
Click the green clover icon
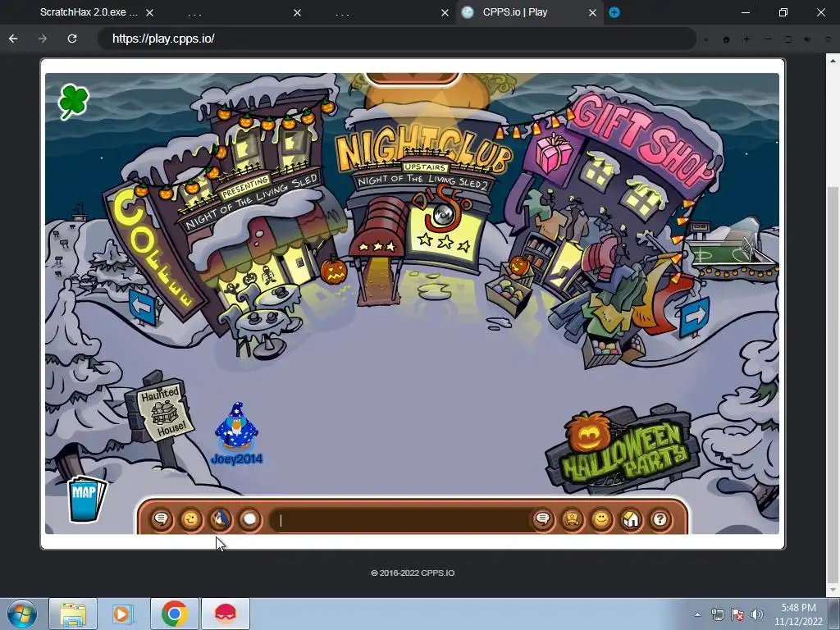(x=73, y=101)
